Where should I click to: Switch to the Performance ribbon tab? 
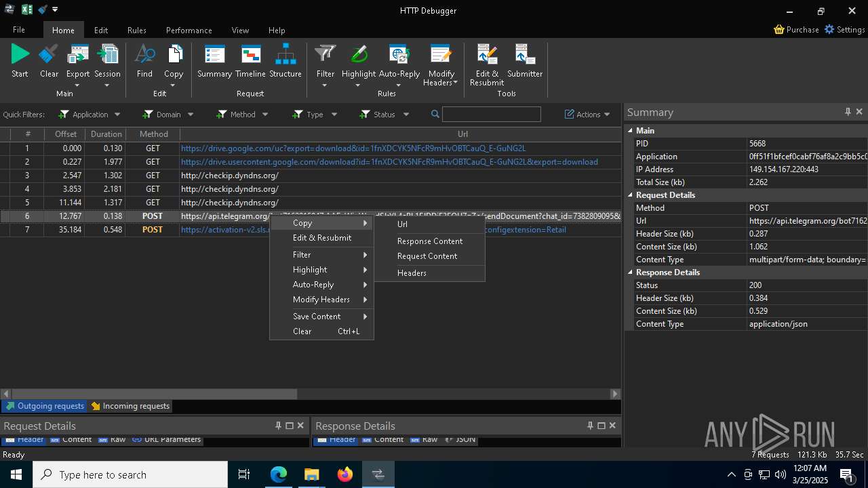(x=189, y=30)
